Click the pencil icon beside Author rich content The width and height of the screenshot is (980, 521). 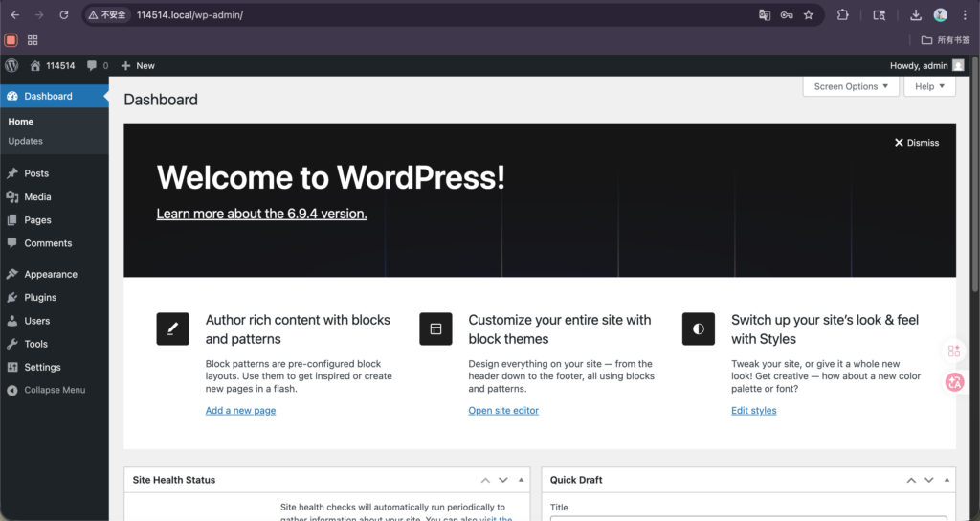click(x=172, y=328)
